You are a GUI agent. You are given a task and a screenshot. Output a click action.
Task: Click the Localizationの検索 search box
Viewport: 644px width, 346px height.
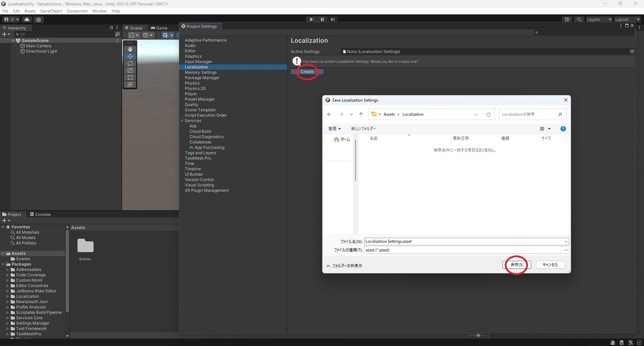point(533,114)
